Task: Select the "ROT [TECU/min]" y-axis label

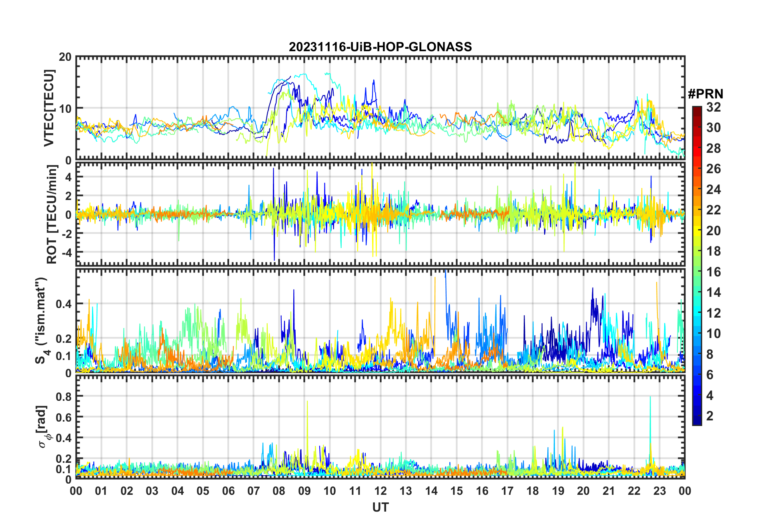Action: pyautogui.click(x=52, y=214)
